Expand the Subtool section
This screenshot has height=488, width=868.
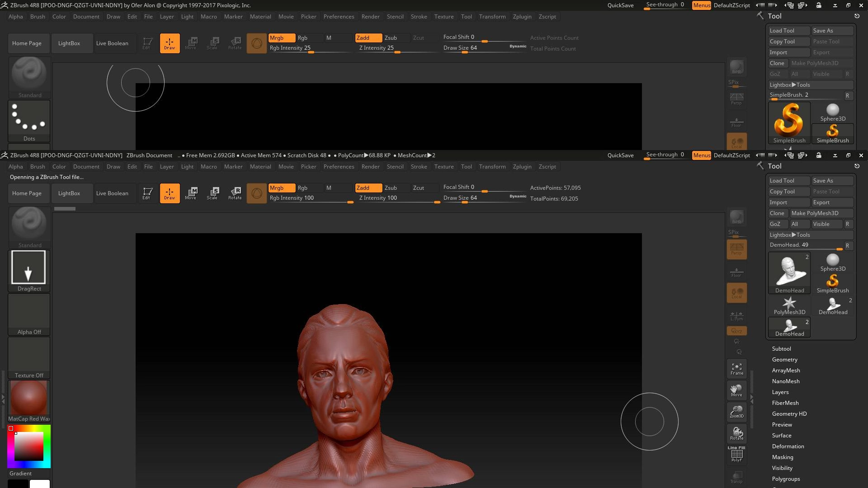[x=781, y=349]
